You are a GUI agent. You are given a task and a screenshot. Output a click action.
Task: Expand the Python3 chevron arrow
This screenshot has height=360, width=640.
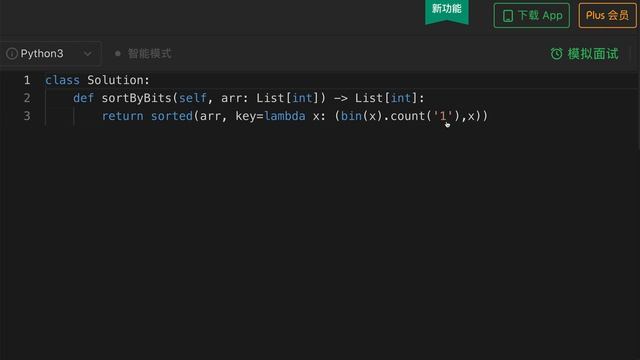click(87, 53)
